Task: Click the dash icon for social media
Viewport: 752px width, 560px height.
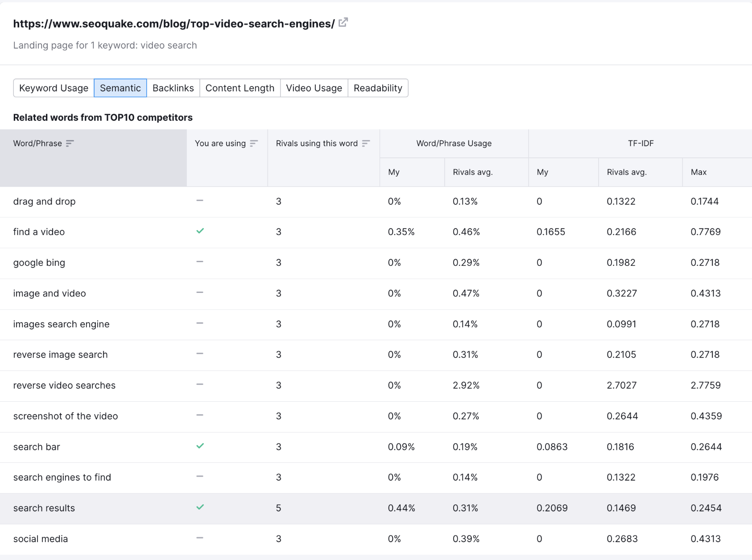Action: click(200, 538)
